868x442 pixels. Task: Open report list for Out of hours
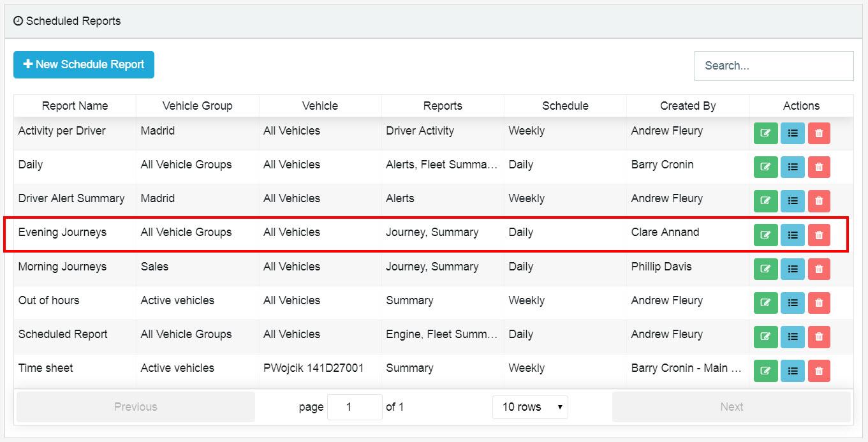[792, 303]
